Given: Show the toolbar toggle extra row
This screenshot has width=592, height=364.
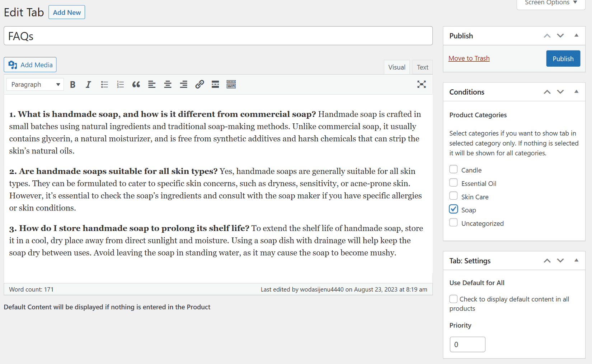Looking at the screenshot, I should (x=231, y=85).
